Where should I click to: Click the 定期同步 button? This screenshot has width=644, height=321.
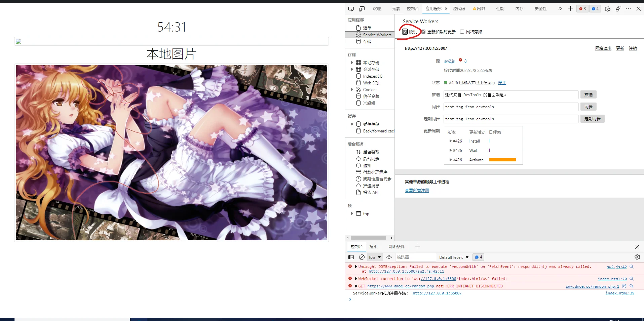click(593, 119)
